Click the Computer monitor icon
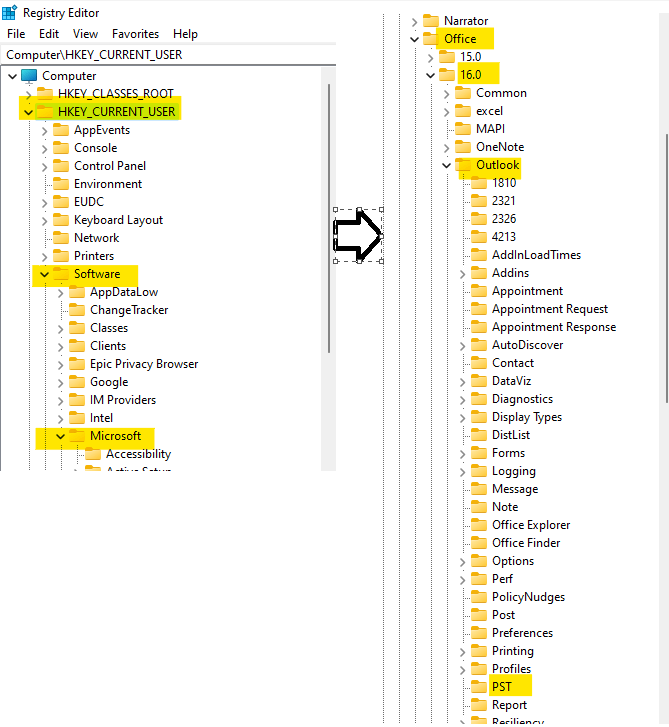This screenshot has height=727, width=669. coord(29,76)
